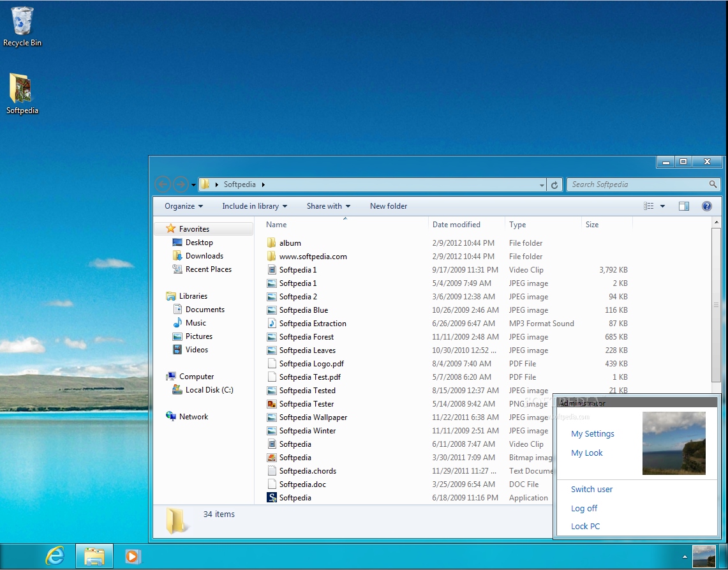Go back in Explorer navigation
This screenshot has width=728, height=570.
click(x=163, y=184)
